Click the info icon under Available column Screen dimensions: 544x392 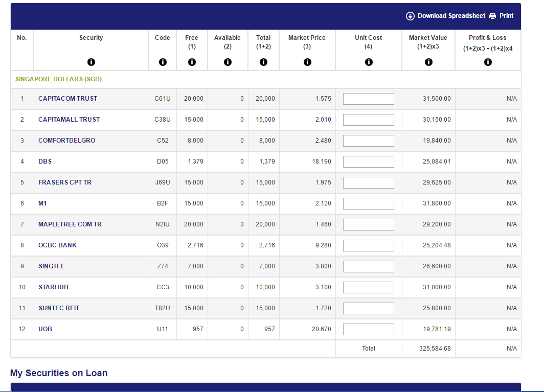[x=228, y=62]
